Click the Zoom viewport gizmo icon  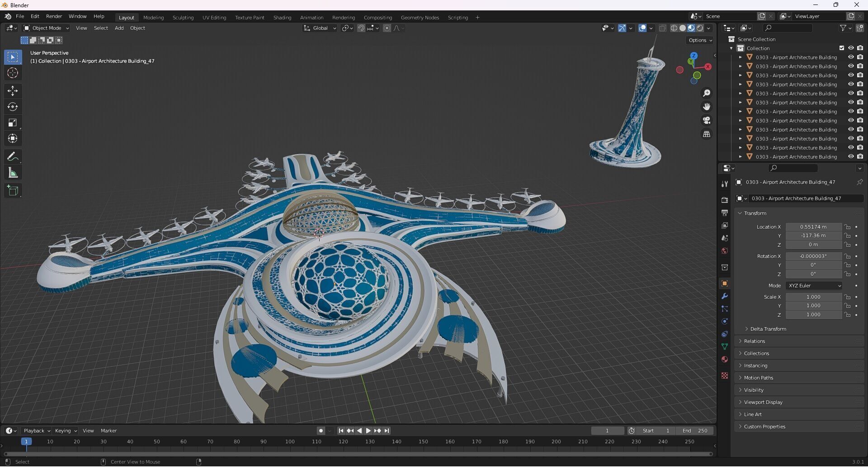pos(706,93)
